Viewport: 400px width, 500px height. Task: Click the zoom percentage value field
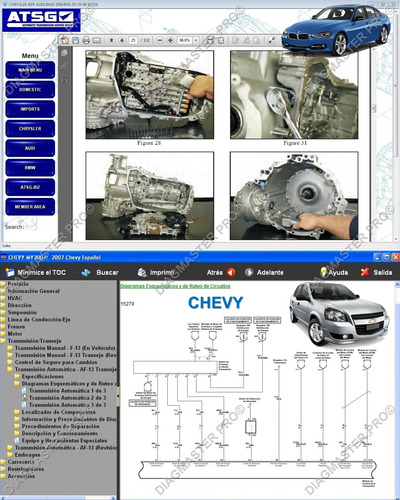tap(185, 40)
